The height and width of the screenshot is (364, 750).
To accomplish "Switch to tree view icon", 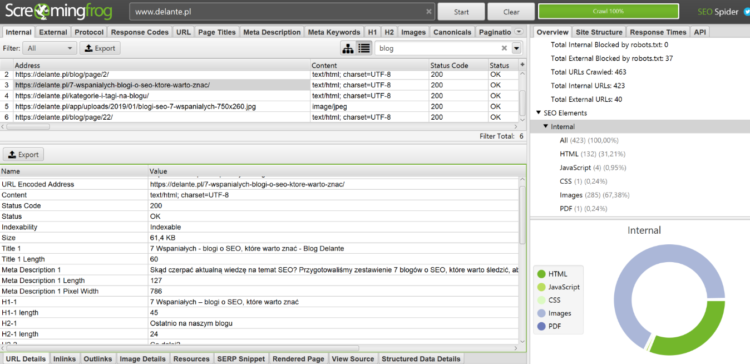I will pos(348,48).
